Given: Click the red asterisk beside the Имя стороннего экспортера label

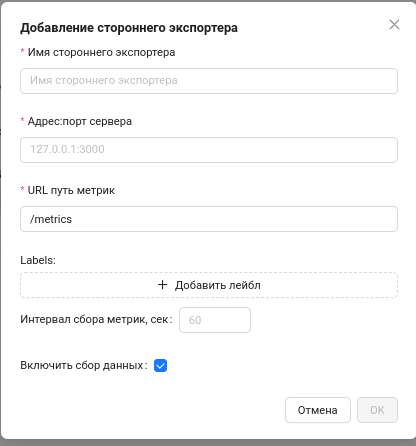Looking at the screenshot, I should (22, 51).
